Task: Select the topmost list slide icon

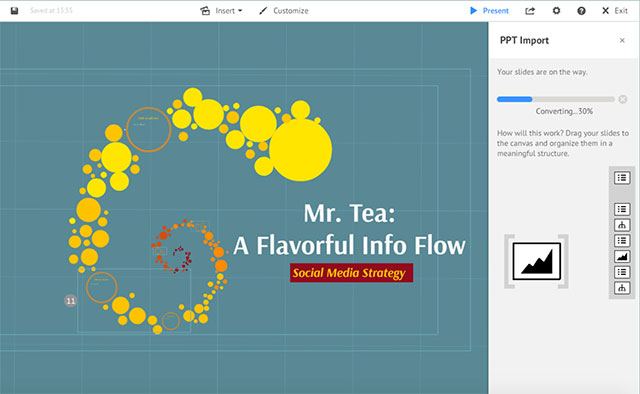Action: [x=622, y=178]
